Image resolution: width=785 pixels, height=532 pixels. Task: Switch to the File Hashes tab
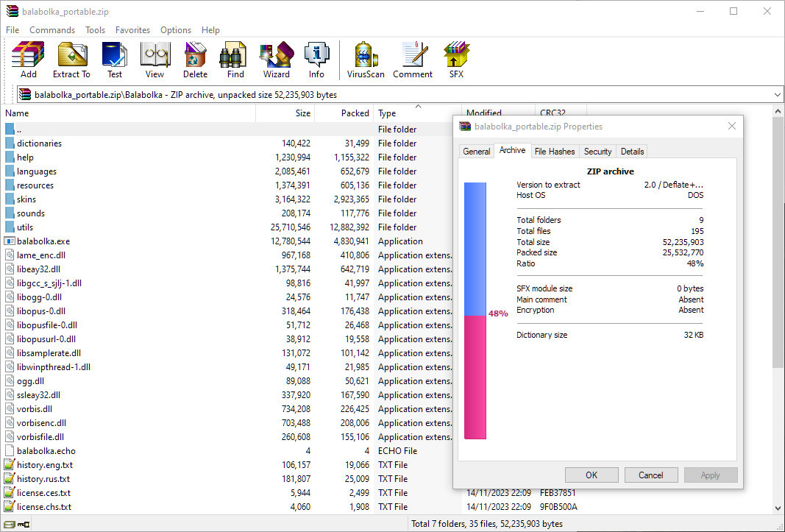555,152
